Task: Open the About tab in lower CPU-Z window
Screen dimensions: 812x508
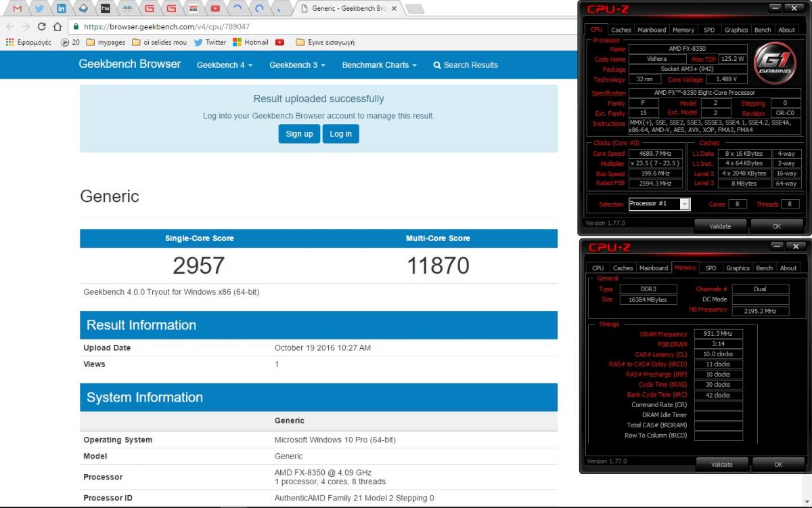Action: [788, 268]
